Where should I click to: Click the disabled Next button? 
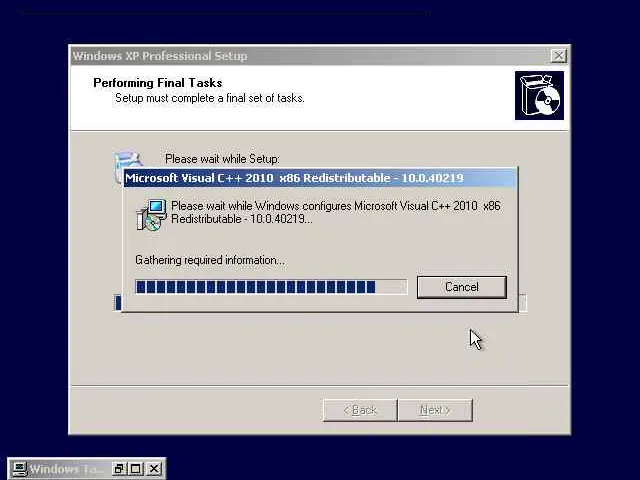point(435,410)
